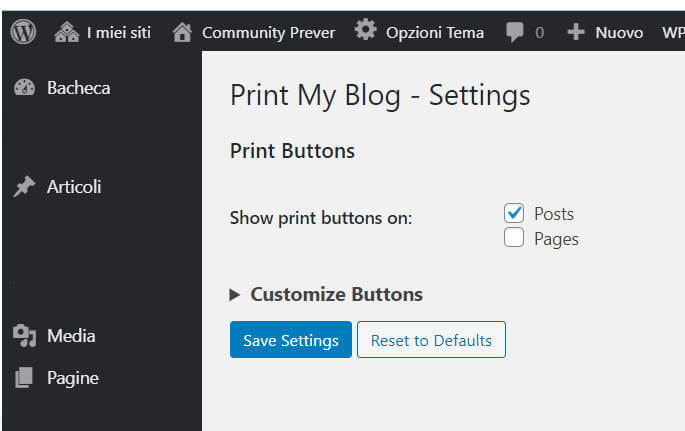Visit the Community Prever site link
The width and height of the screenshot is (685, 431).
(x=268, y=32)
